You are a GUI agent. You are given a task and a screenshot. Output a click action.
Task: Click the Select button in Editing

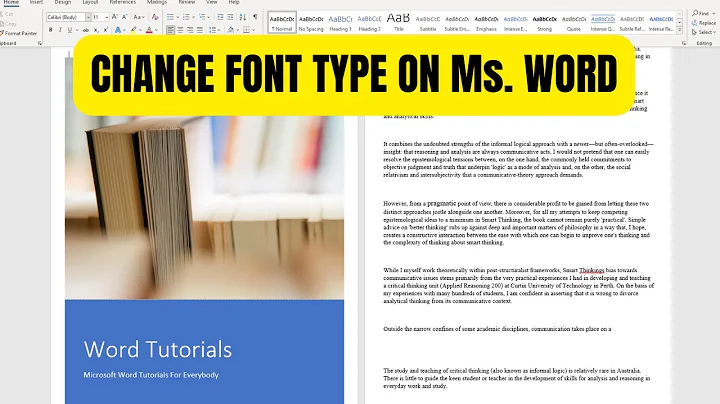click(703, 32)
